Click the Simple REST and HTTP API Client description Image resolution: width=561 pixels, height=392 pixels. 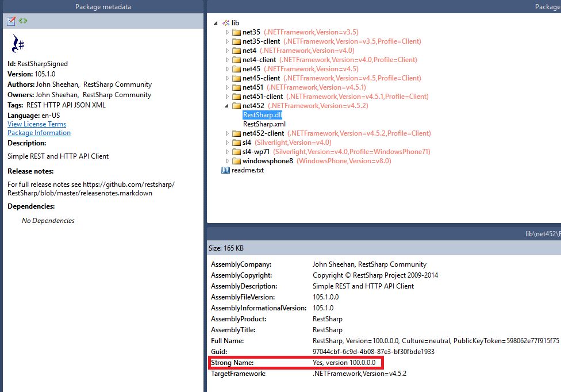[x=58, y=156]
